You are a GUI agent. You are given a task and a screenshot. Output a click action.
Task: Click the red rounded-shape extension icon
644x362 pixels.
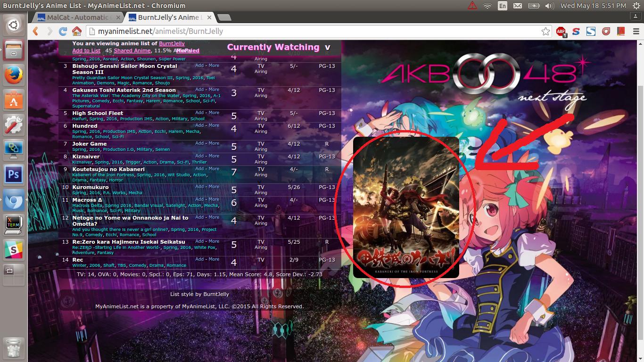[606, 32]
